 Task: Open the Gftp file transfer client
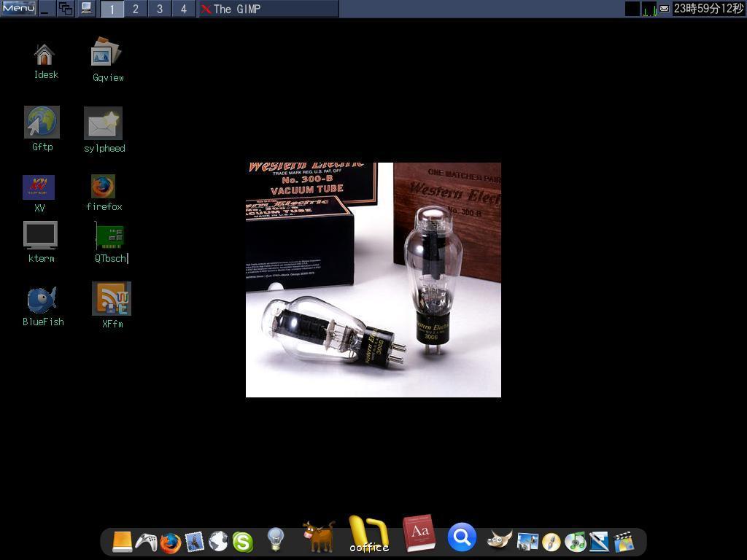tap(41, 123)
